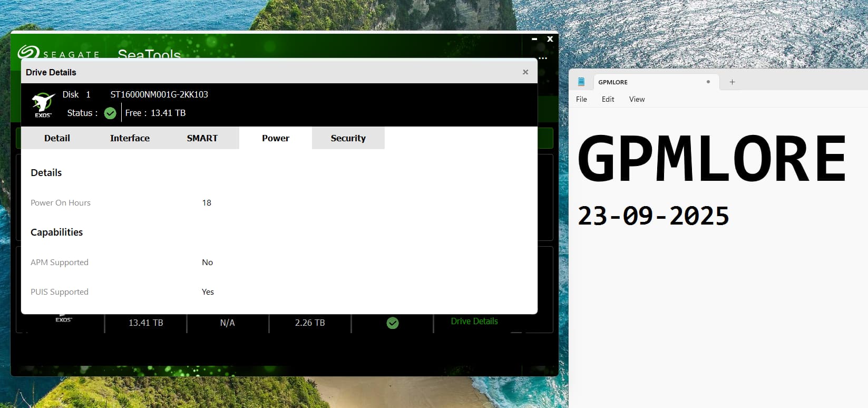Click the unsaved-changes dot on GPMLORE tab

point(708,82)
